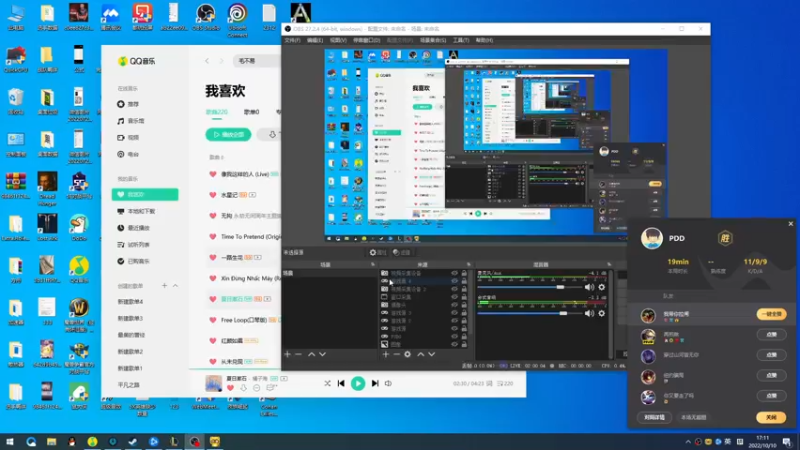Go to previous track in QQ Music
800x450 pixels.
[x=341, y=383]
